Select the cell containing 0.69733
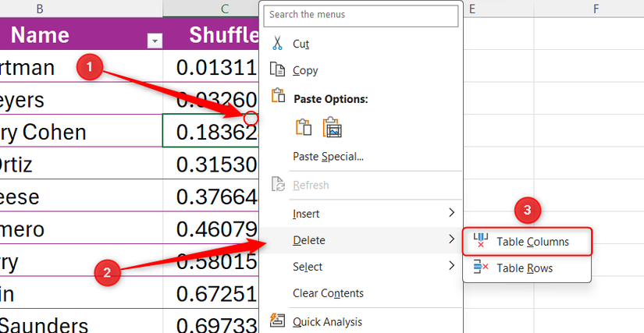 tap(211, 321)
